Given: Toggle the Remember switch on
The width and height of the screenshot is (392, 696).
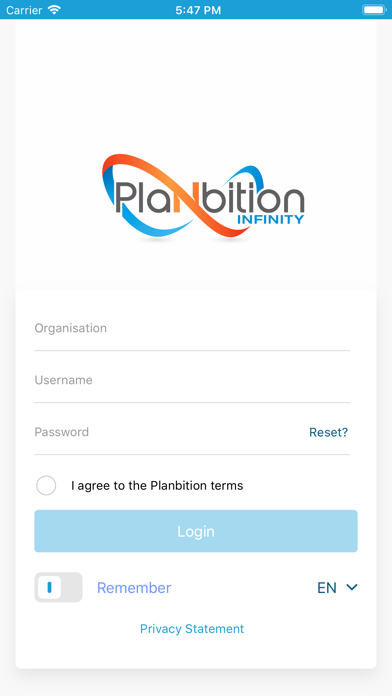Looking at the screenshot, I should tap(58, 587).
